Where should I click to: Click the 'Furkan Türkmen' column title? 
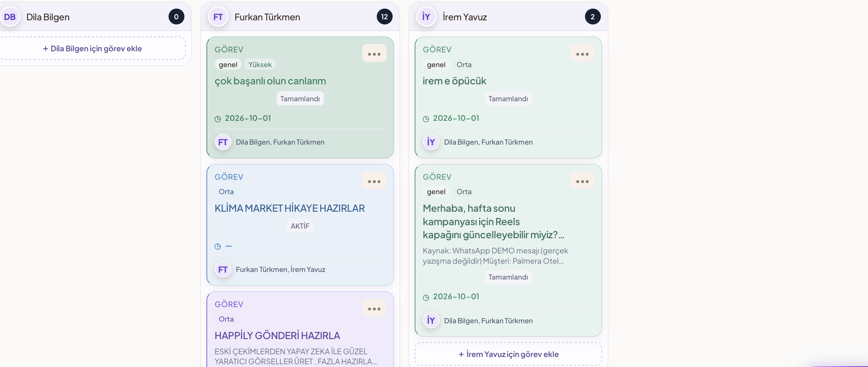point(267,17)
